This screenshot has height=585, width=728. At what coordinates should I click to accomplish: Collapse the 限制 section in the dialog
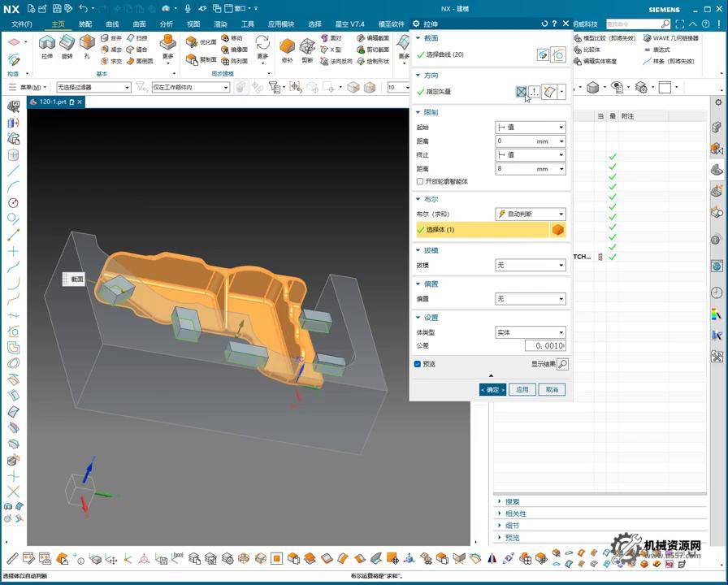click(418, 113)
